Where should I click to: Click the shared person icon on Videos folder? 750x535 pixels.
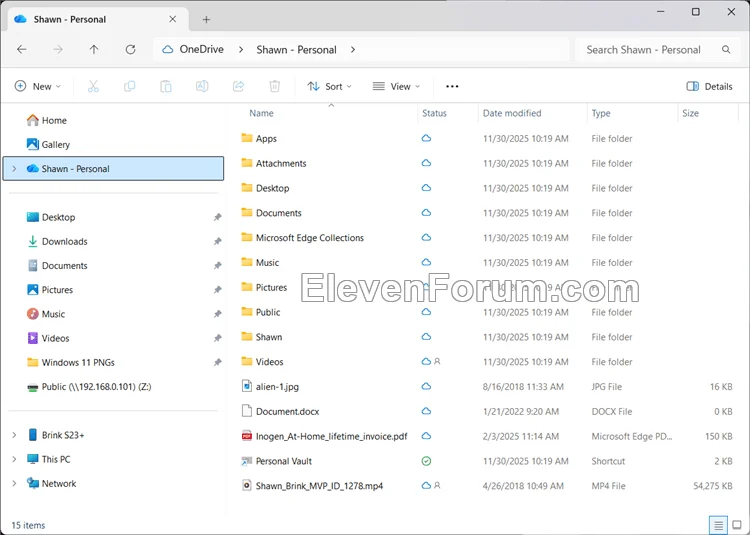coord(437,362)
